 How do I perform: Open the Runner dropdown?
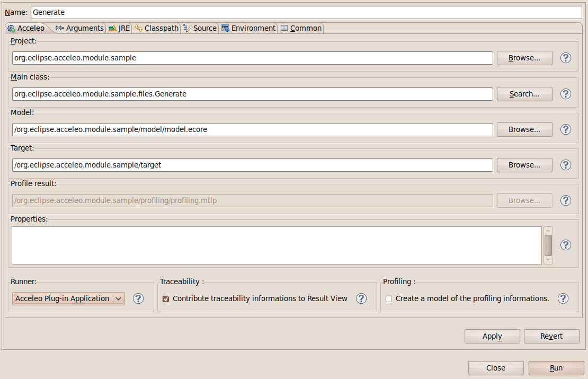tap(119, 298)
